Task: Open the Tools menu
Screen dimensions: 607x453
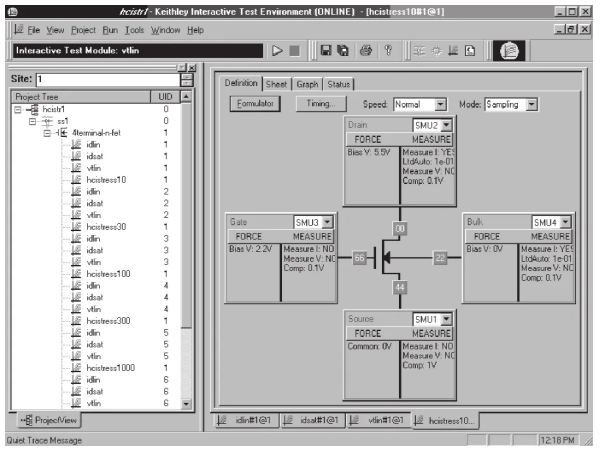Action: 133,30
